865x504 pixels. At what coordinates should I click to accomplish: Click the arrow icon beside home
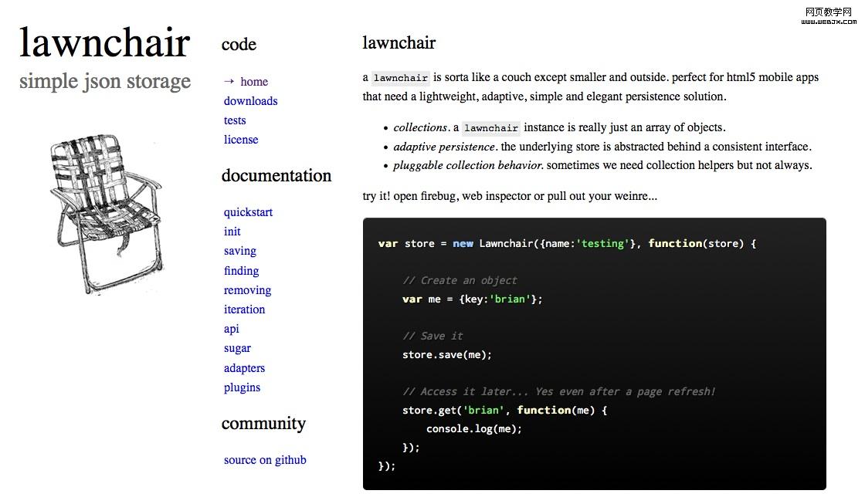[x=229, y=81]
